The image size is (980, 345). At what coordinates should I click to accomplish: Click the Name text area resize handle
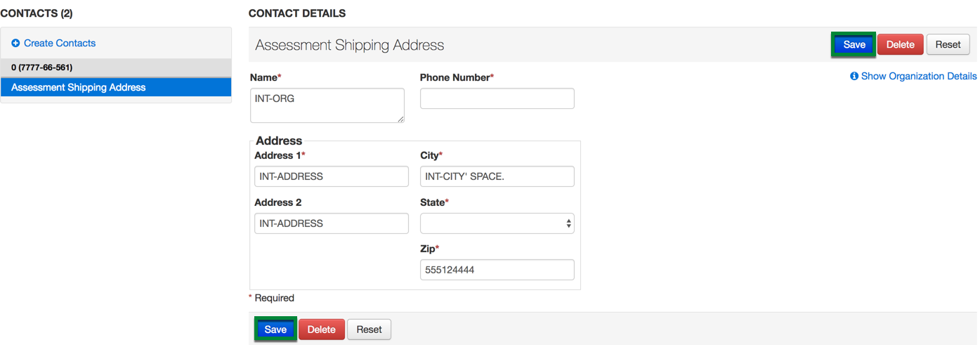click(401, 119)
